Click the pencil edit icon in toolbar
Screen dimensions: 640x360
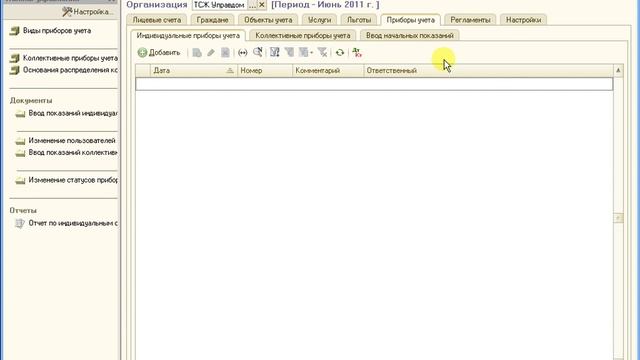point(211,53)
